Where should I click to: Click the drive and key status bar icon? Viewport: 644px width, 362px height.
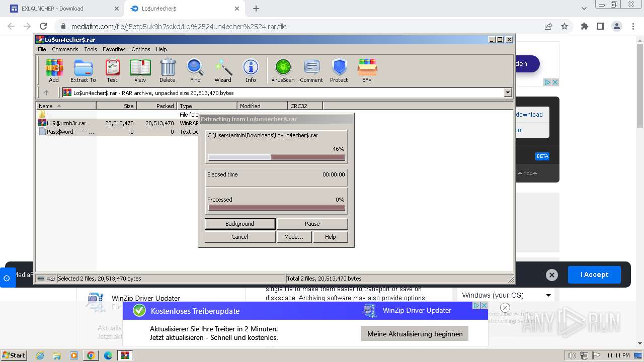(46, 279)
